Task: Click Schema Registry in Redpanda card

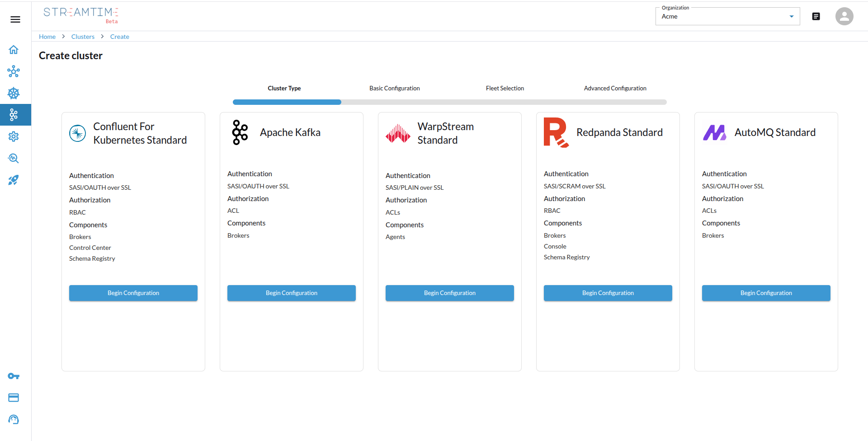Action: [x=567, y=257]
